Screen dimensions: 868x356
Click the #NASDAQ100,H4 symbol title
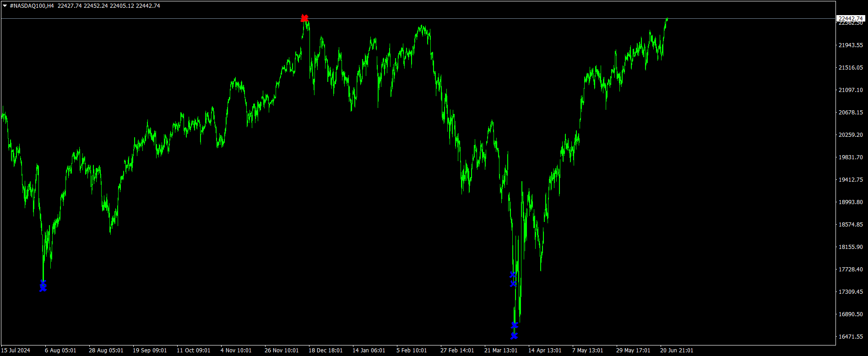pos(32,6)
